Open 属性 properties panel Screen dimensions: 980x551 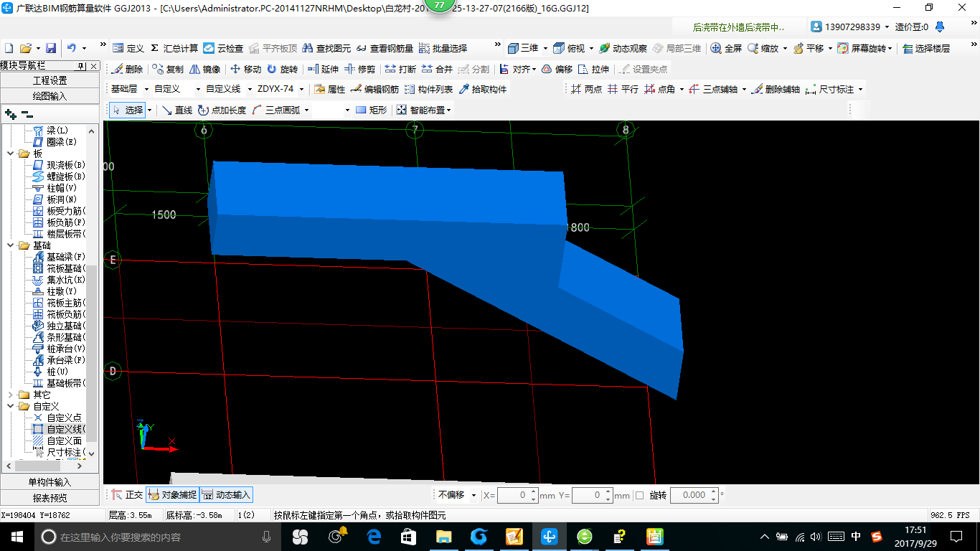tap(329, 89)
